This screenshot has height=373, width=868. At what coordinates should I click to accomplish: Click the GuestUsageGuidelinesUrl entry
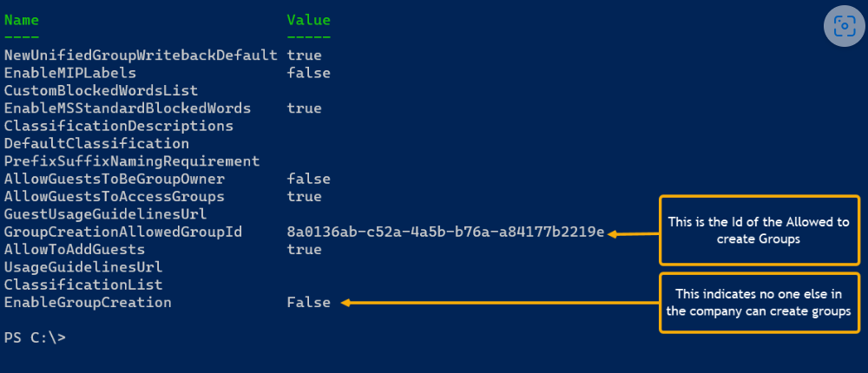click(105, 214)
